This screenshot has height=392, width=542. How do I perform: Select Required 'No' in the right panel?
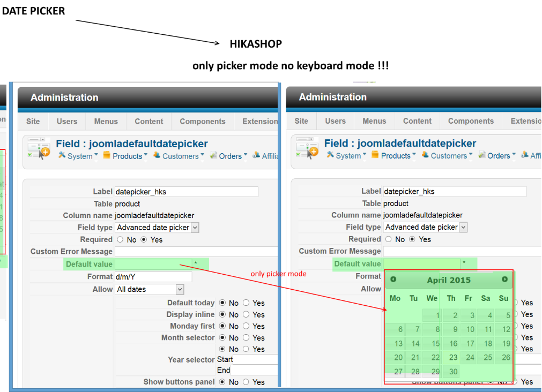click(x=389, y=239)
